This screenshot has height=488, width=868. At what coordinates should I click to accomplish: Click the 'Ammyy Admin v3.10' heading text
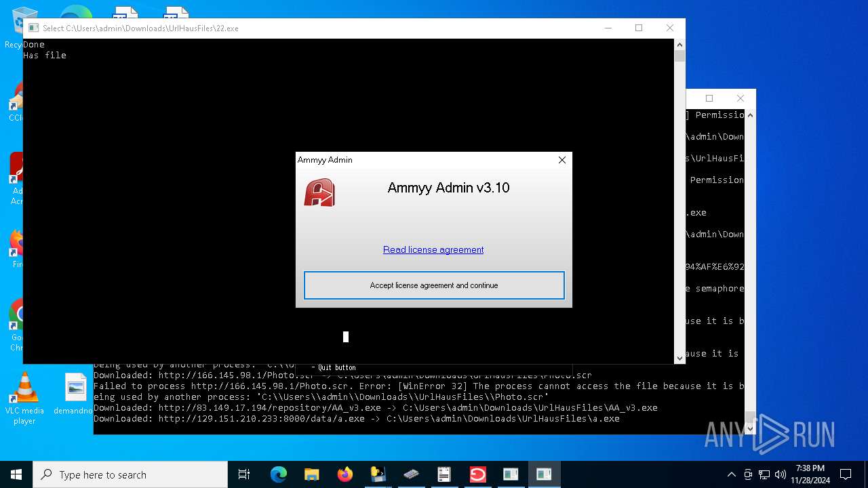(448, 188)
